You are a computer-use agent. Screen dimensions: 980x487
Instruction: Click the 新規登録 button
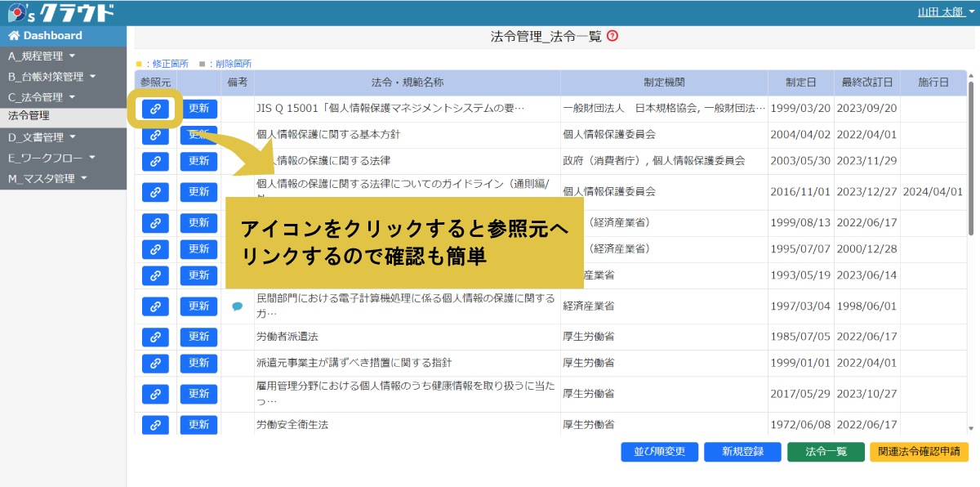pyautogui.click(x=742, y=452)
